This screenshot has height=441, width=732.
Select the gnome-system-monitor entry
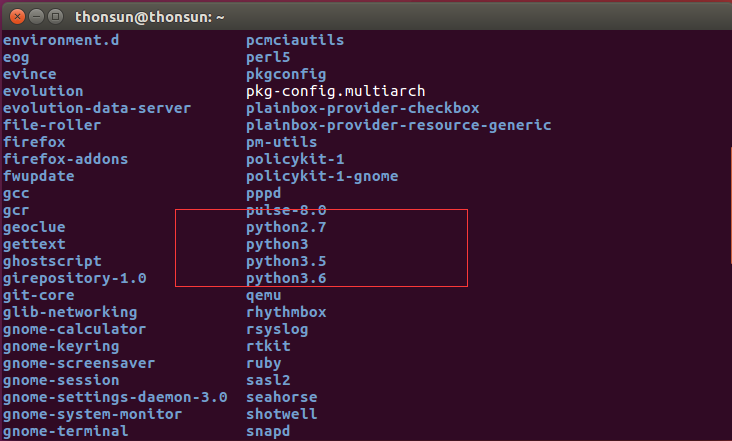[x=92, y=414]
